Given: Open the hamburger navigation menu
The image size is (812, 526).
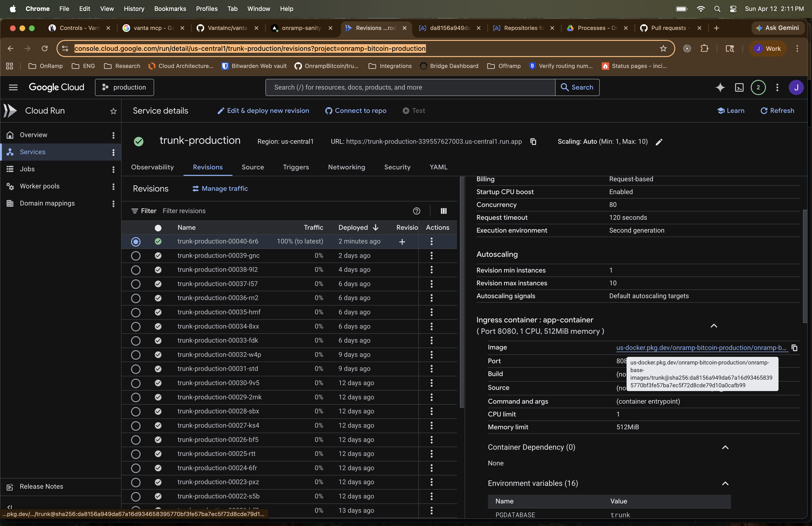Looking at the screenshot, I should click(13, 87).
